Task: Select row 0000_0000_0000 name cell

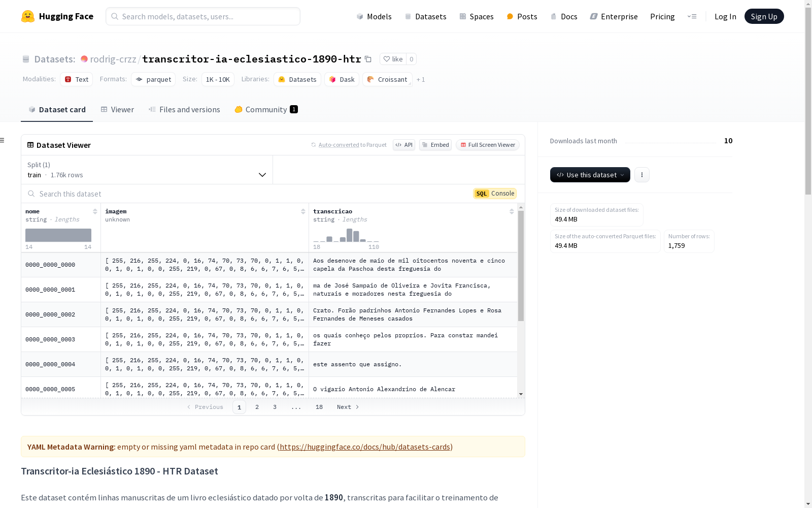Action: point(61,265)
